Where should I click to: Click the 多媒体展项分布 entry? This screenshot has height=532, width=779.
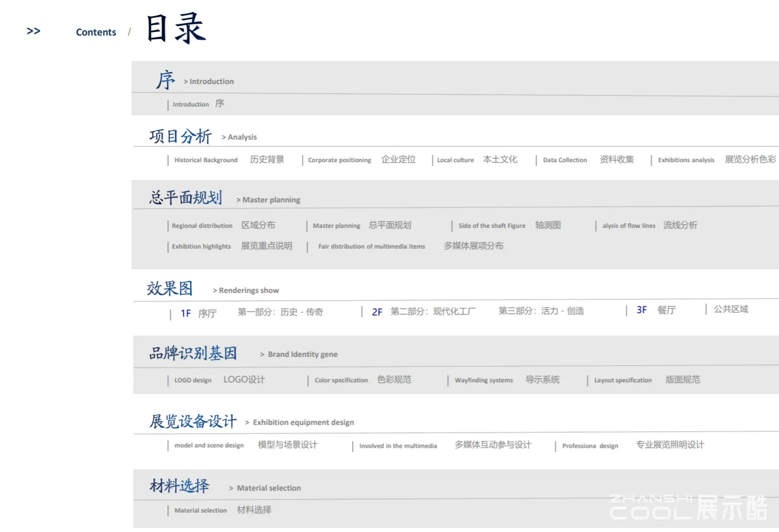(x=474, y=246)
